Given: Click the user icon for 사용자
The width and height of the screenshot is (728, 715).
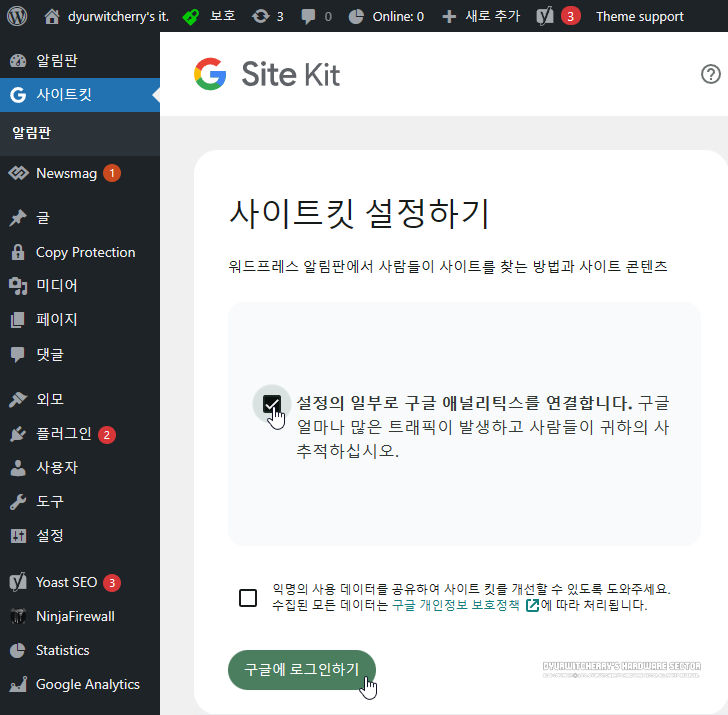Looking at the screenshot, I should coord(18,468).
